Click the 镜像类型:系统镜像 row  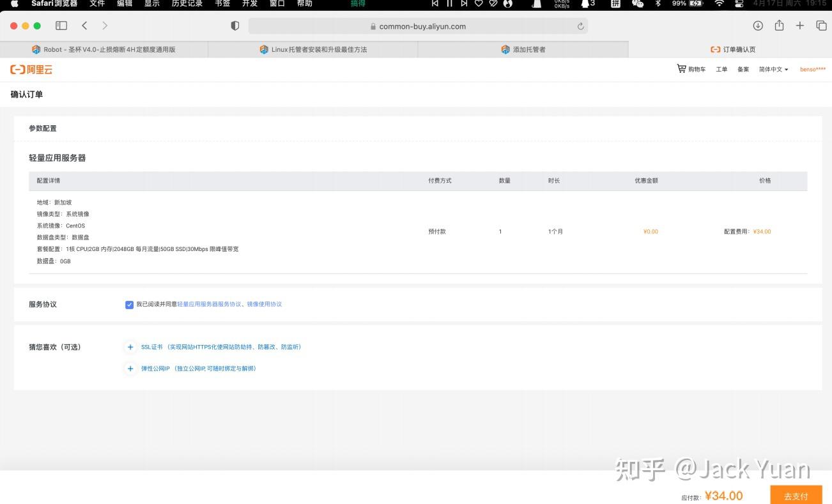[x=63, y=214]
